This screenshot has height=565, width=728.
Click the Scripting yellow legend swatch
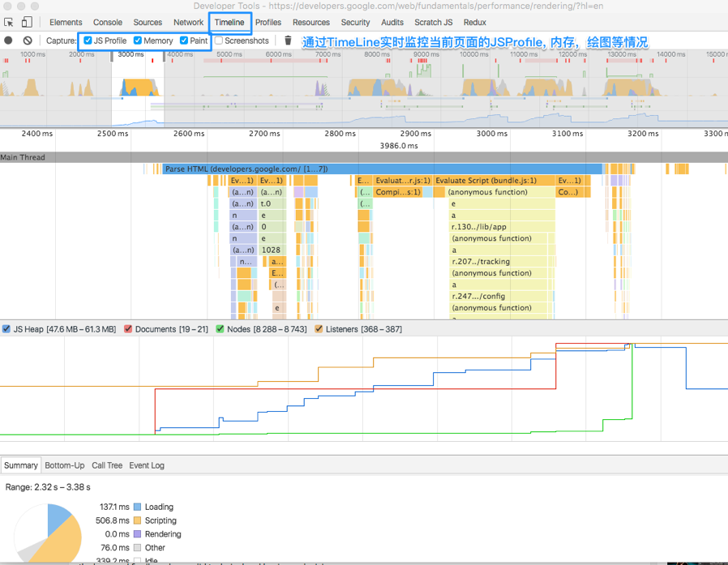(137, 520)
